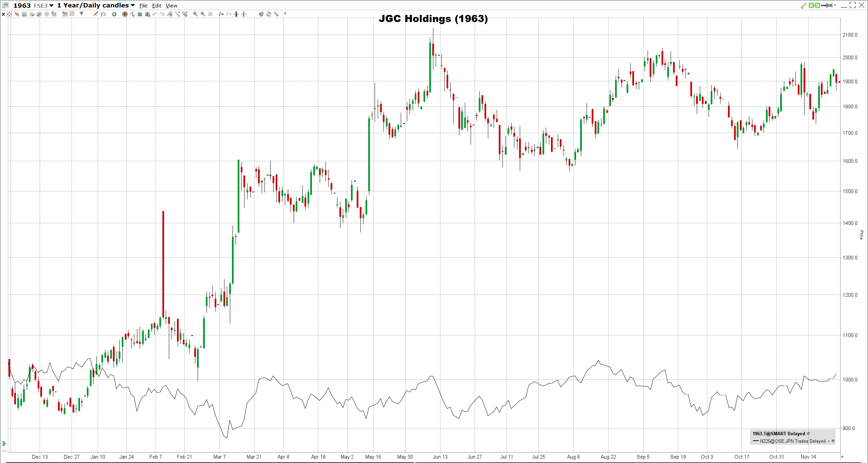The width and height of the screenshot is (868, 463).
Task: Click the grayed fit-to-window icon
Action: [x=210, y=14]
